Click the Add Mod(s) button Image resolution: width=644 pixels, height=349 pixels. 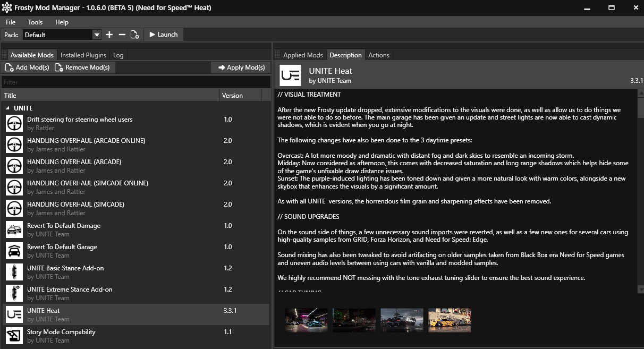tap(27, 67)
